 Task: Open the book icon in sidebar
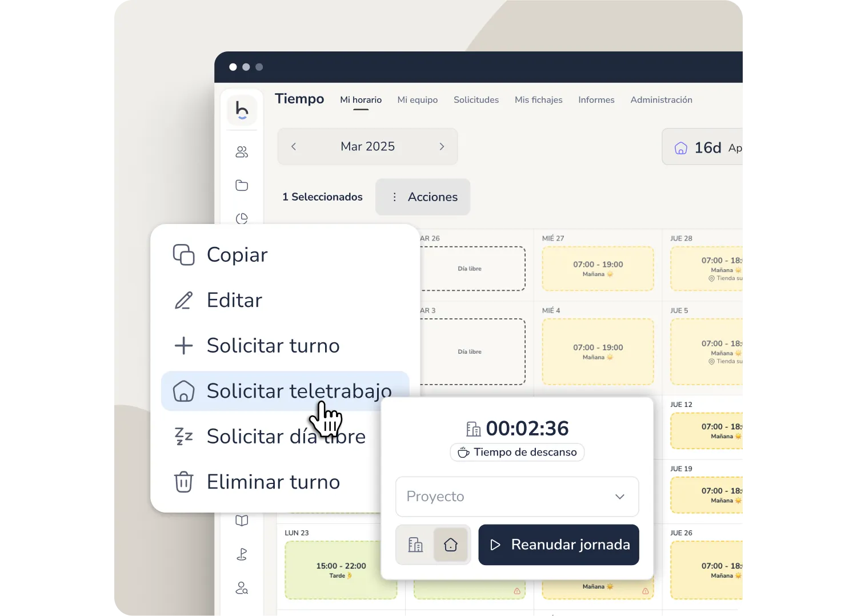click(x=242, y=521)
